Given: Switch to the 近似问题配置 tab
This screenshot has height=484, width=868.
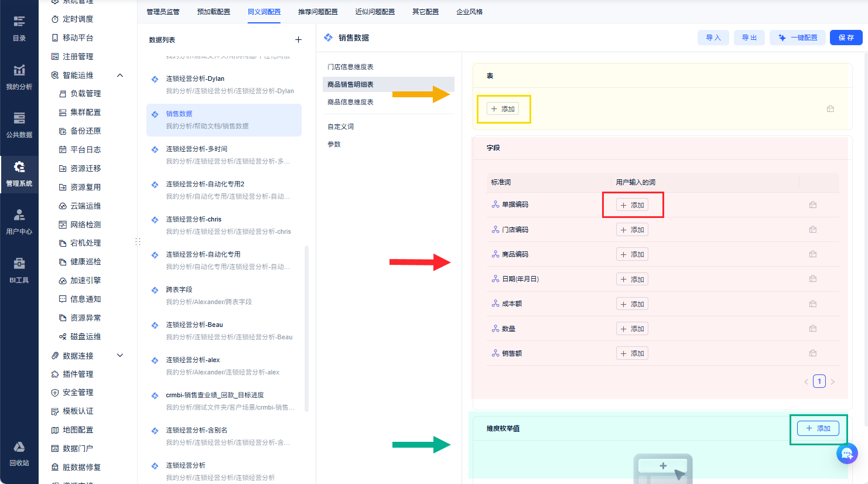Looking at the screenshot, I should 375,12.
